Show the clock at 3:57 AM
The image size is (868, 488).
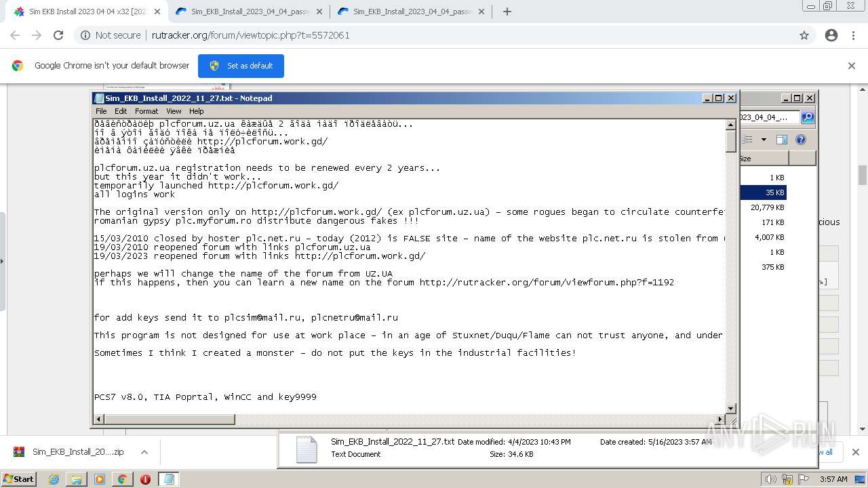click(x=833, y=479)
